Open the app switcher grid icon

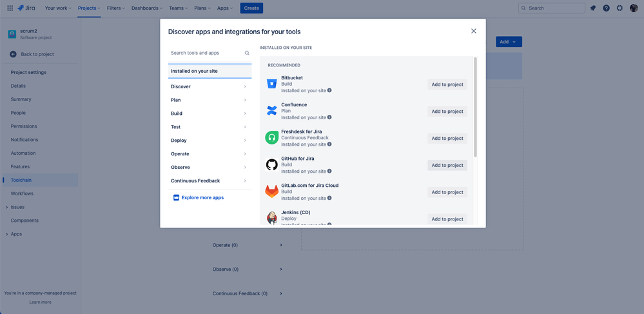10,8
